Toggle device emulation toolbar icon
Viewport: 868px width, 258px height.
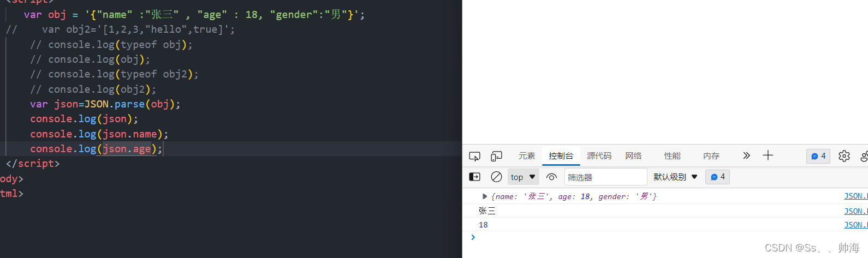pyautogui.click(x=496, y=156)
